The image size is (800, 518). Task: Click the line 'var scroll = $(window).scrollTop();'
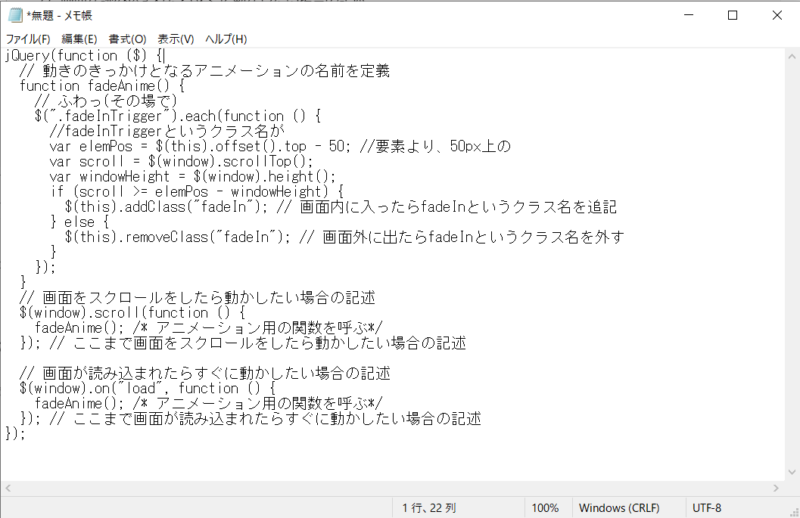click(x=181, y=162)
